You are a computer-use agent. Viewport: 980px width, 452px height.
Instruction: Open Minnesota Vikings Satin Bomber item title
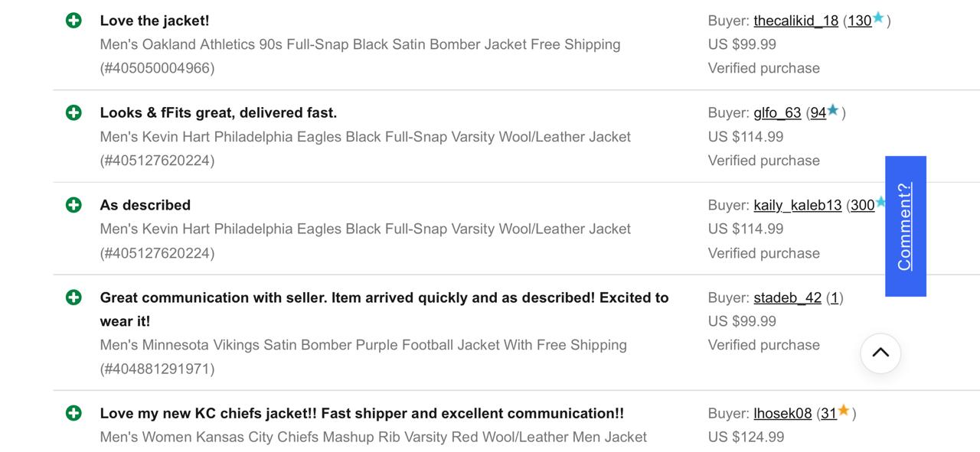coord(363,345)
